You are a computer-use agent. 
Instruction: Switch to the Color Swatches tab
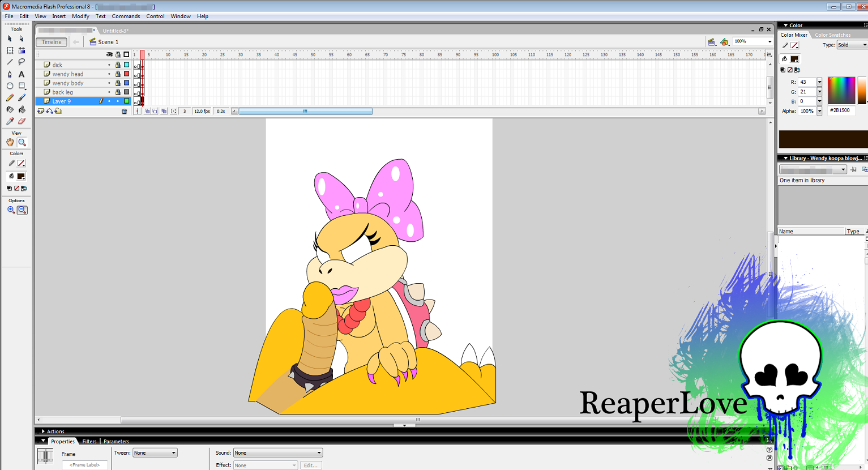click(832, 35)
